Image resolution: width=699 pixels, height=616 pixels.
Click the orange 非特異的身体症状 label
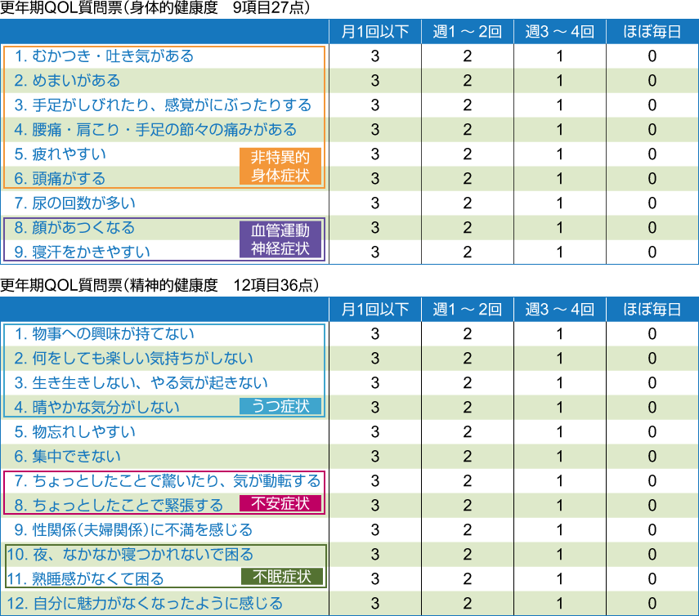[x=280, y=167]
